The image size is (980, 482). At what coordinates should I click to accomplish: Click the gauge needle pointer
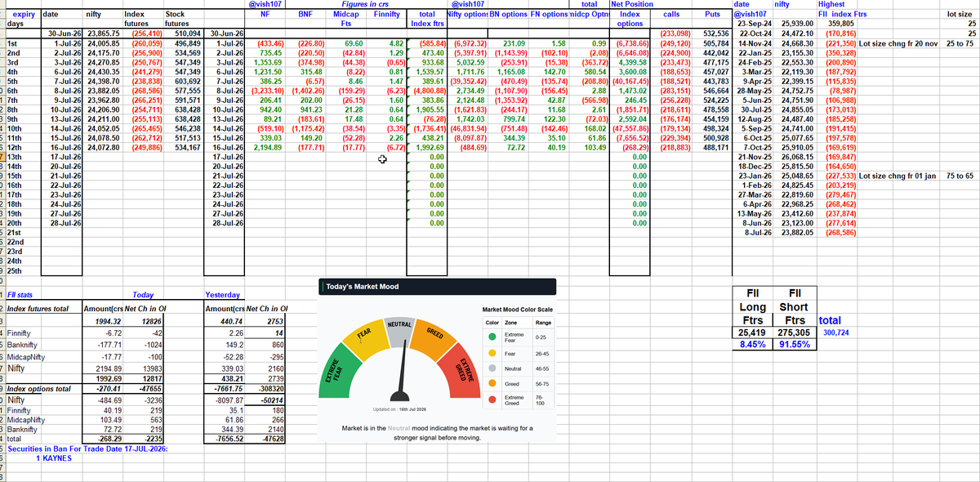click(x=401, y=373)
